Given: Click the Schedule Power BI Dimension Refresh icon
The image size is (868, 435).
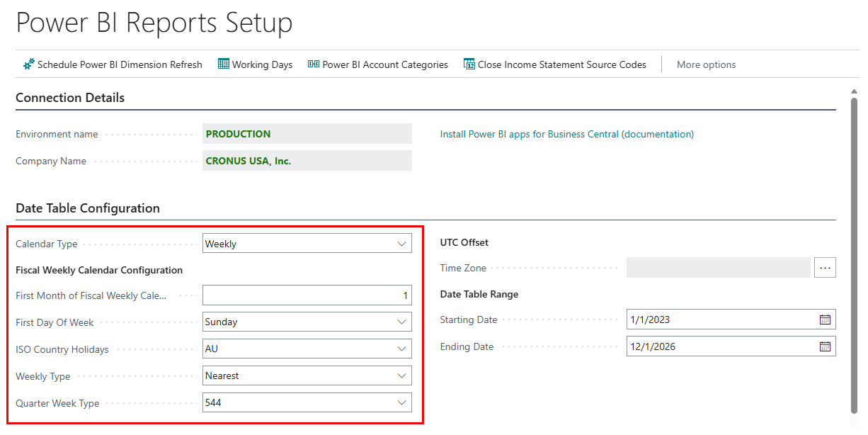Looking at the screenshot, I should (x=29, y=64).
